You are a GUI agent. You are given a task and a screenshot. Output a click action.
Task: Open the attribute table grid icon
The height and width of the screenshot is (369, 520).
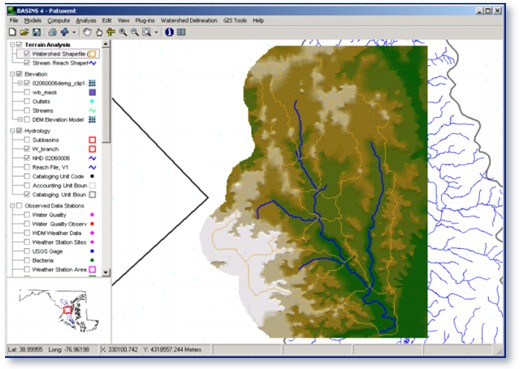pyautogui.click(x=181, y=32)
